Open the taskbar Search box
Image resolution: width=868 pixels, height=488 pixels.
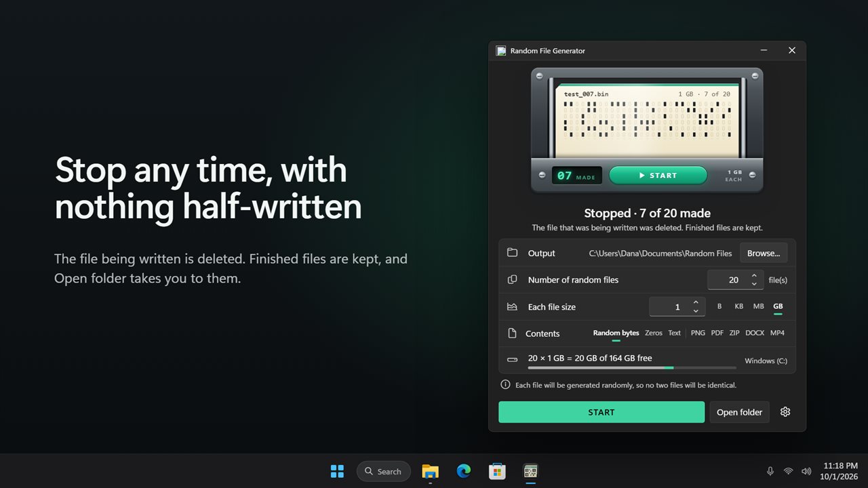384,471
